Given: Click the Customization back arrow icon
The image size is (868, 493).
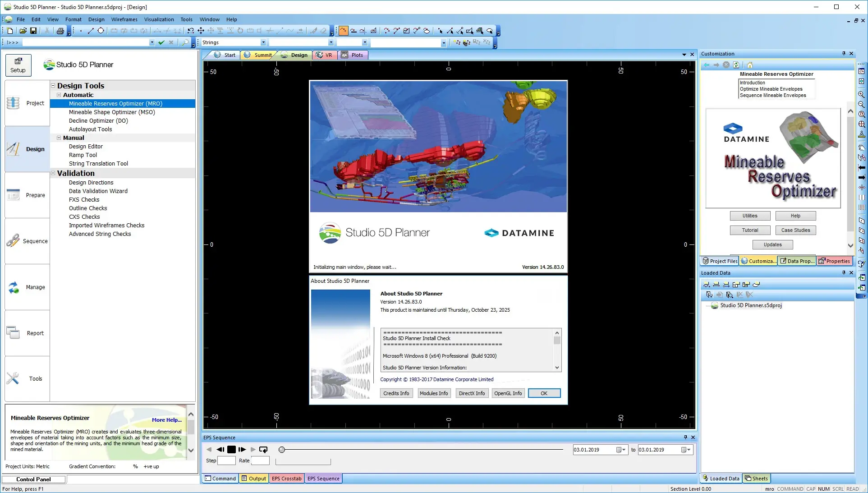Looking at the screenshot, I should [x=707, y=65].
